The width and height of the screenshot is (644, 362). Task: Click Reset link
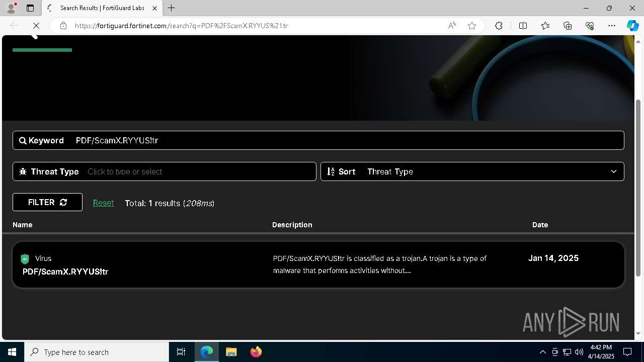click(x=103, y=203)
